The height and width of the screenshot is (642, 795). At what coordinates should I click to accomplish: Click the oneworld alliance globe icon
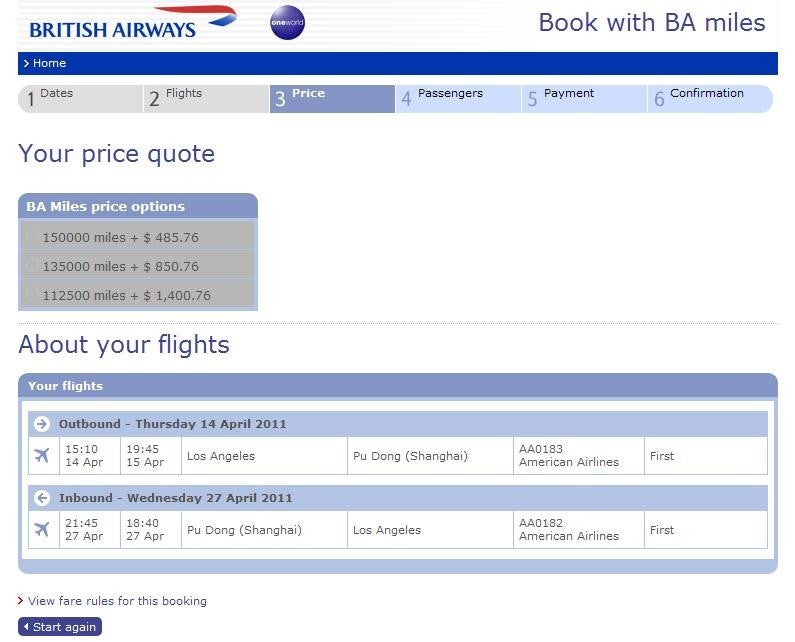(x=287, y=22)
